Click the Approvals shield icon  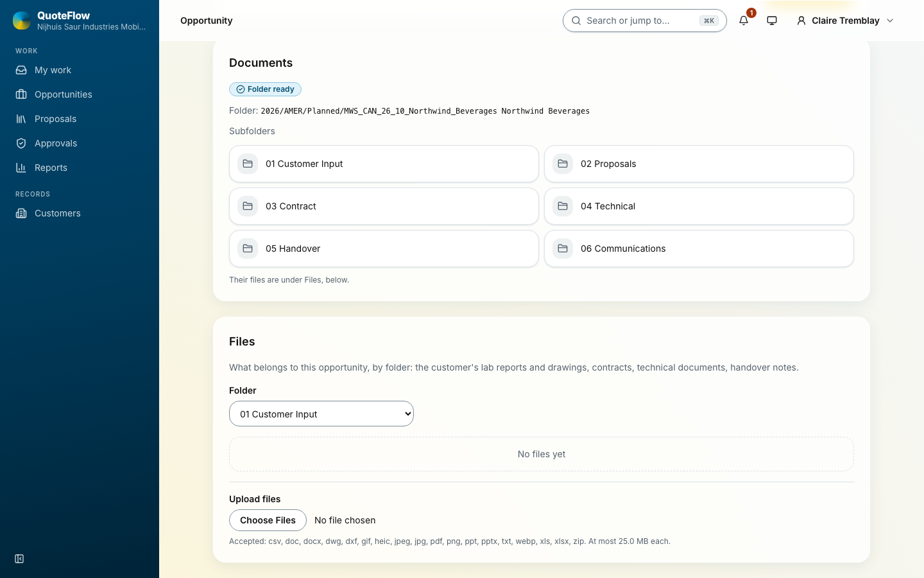pyautogui.click(x=21, y=143)
